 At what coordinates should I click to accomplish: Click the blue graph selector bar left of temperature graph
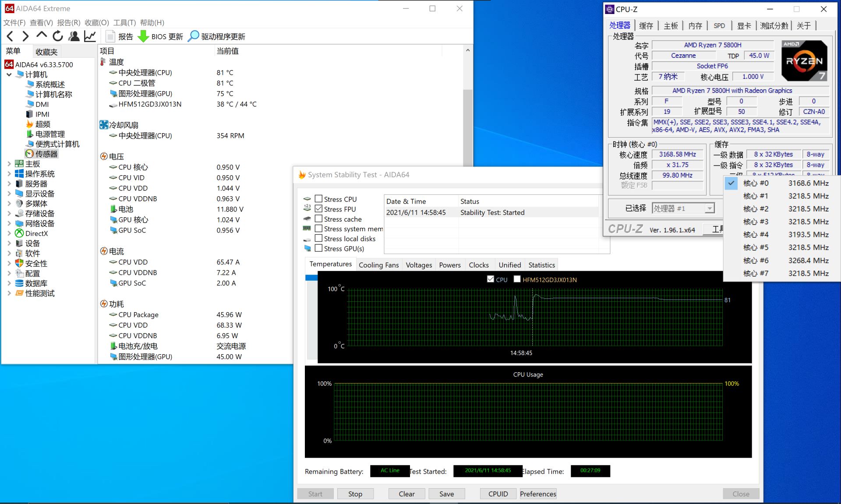point(311,278)
